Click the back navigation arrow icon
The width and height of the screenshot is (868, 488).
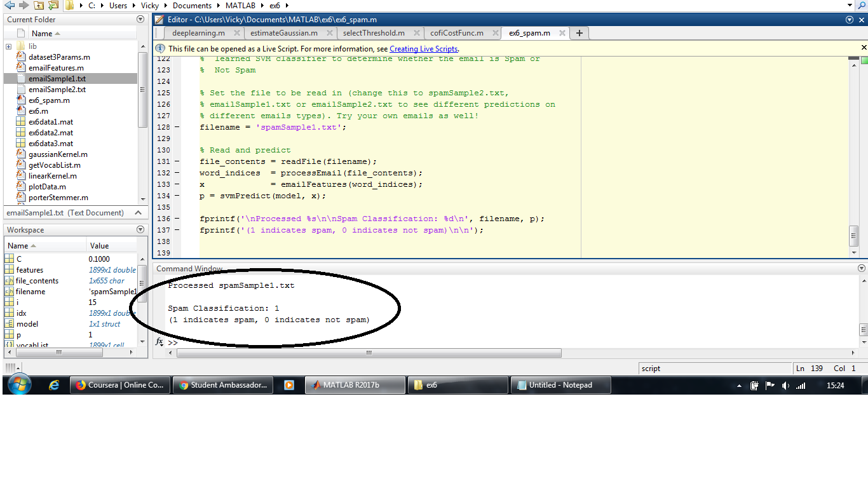coord(9,5)
